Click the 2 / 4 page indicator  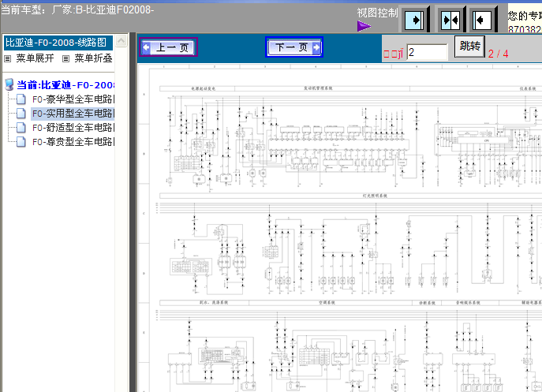498,54
